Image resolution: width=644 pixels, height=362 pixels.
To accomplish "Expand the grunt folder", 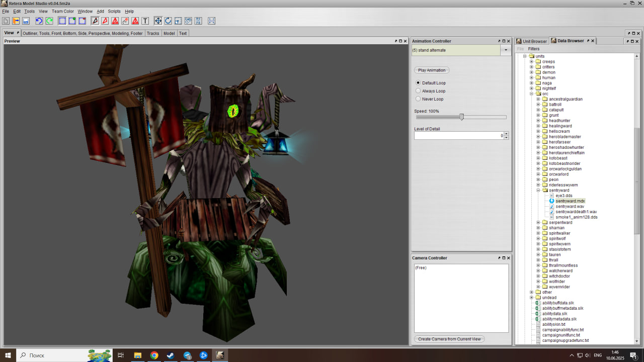I will (538, 115).
